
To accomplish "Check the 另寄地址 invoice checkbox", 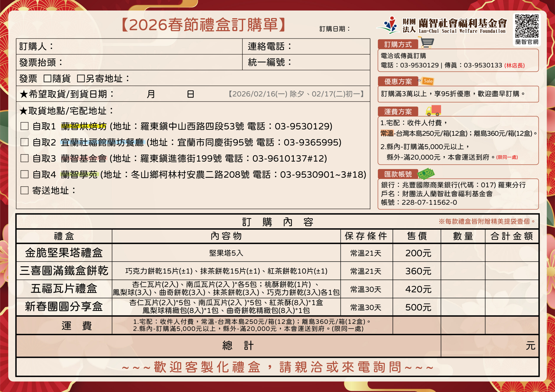I will (81, 78).
